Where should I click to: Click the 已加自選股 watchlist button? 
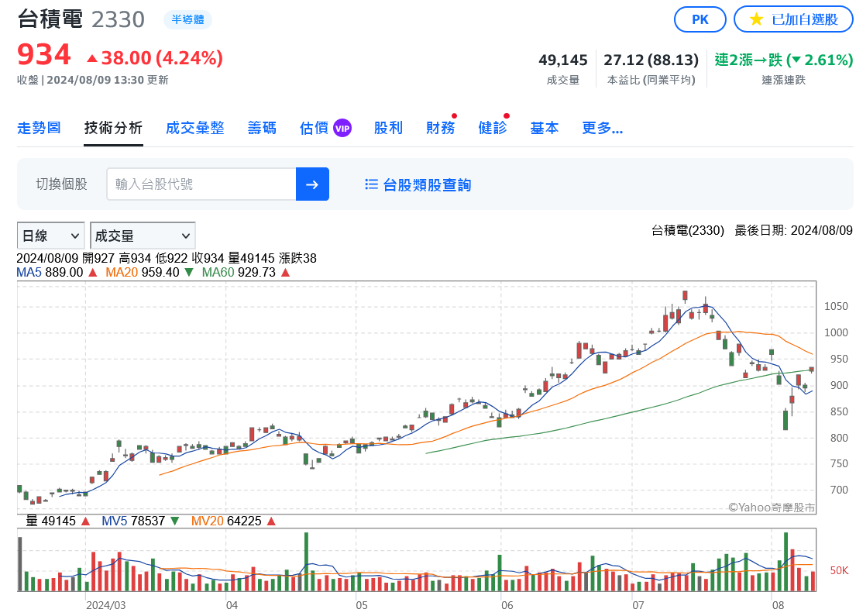(x=793, y=19)
